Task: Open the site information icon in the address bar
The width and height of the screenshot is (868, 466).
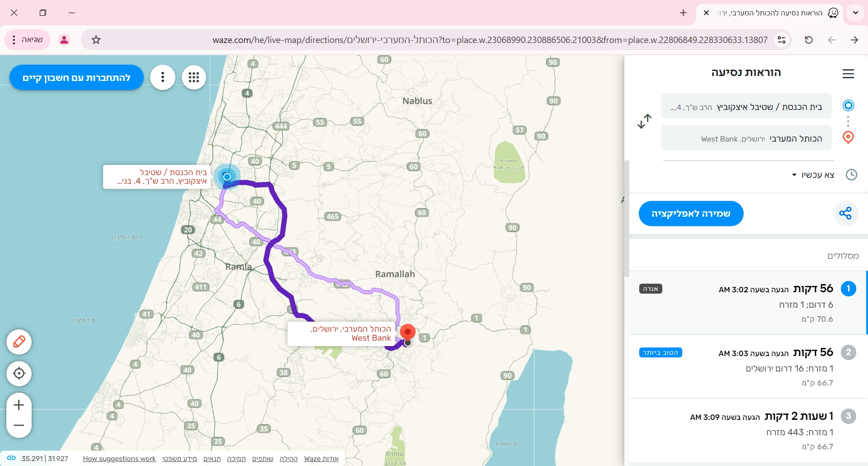Action: pos(781,40)
